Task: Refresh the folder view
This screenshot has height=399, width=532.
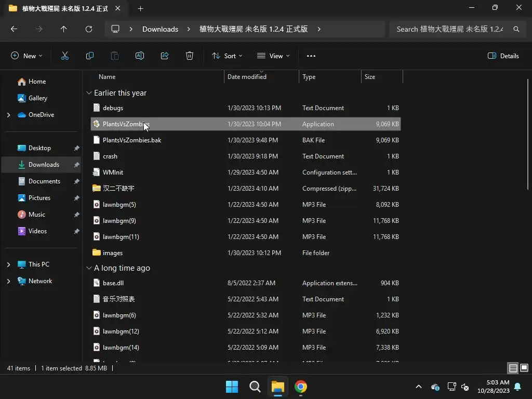Action: (89, 29)
